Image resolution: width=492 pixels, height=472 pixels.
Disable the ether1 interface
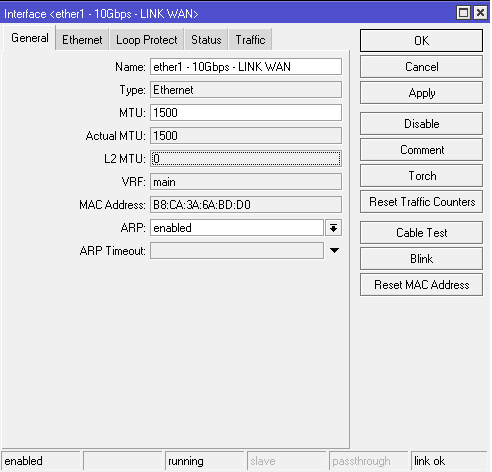click(x=421, y=124)
